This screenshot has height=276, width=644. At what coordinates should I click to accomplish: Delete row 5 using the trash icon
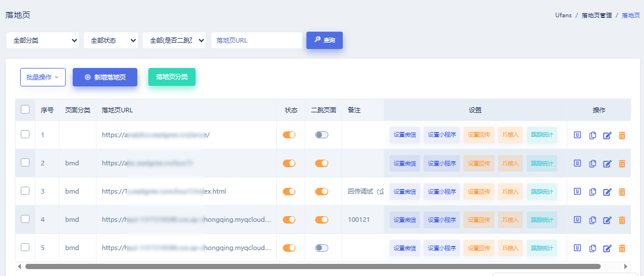621,248
